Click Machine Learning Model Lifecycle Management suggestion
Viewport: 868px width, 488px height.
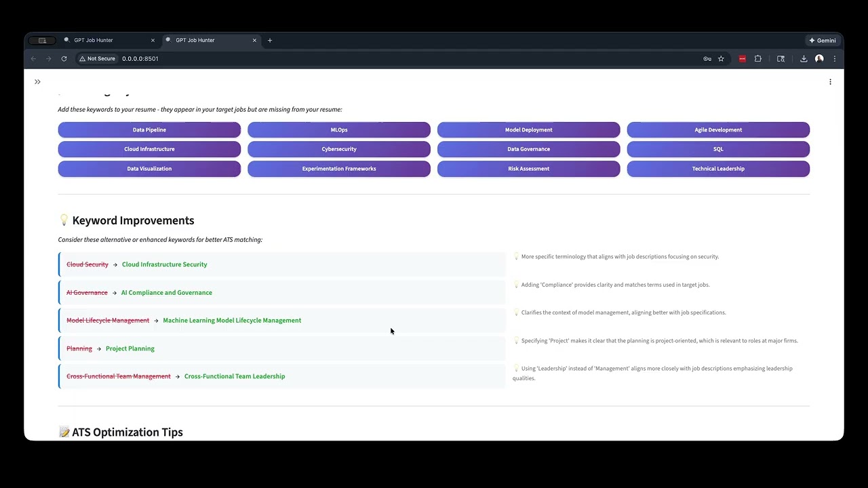[232, 321]
